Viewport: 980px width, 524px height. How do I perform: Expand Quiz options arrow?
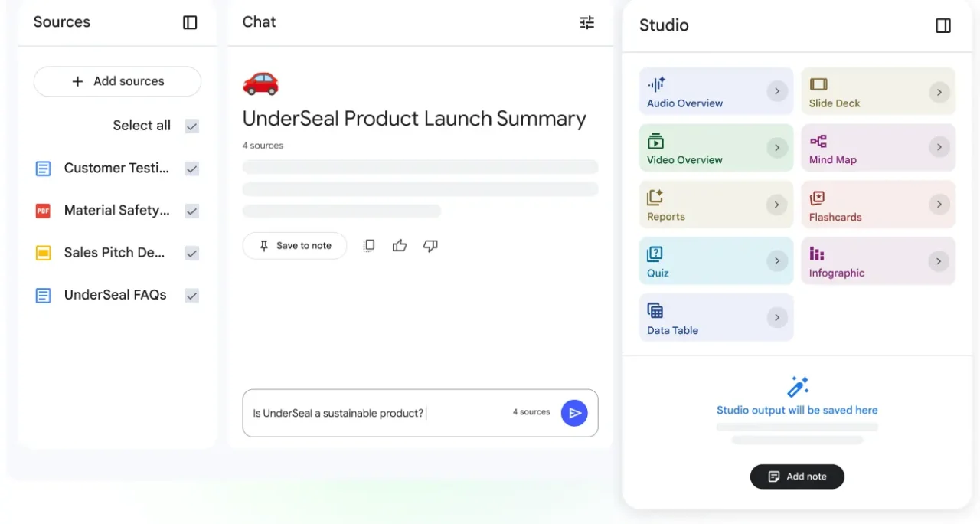[777, 261]
